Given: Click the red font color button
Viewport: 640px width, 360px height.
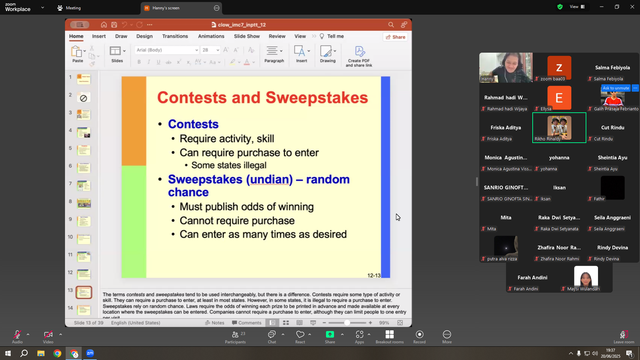Looking at the screenshot, I should [247, 62].
